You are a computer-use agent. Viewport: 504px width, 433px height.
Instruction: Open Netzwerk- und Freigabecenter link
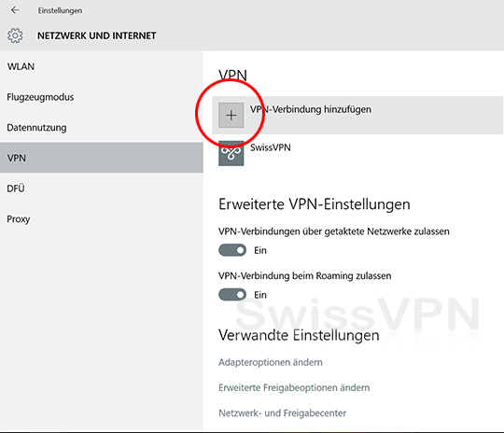pos(282,413)
